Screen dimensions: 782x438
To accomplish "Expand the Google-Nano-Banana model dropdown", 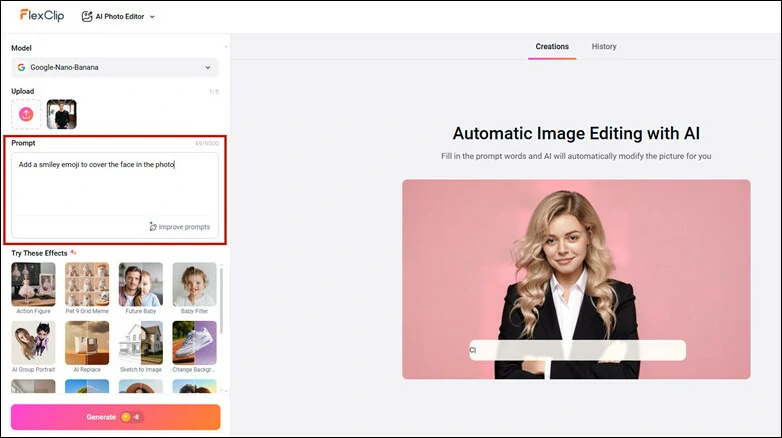I will pos(115,67).
